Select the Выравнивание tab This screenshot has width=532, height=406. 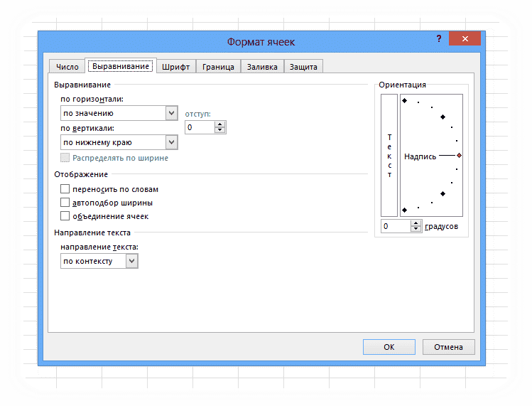(x=121, y=66)
